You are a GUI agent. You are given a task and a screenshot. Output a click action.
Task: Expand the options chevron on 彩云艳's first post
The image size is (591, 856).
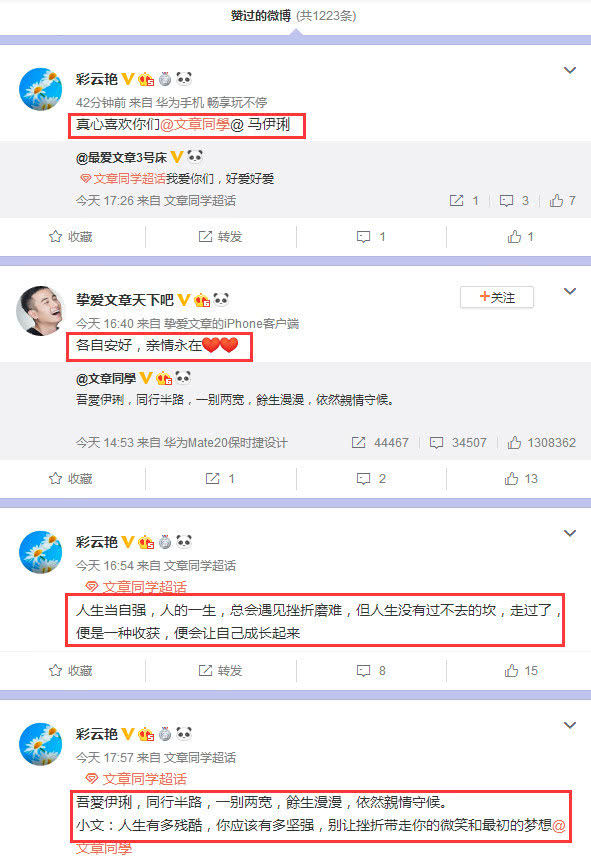point(570,70)
